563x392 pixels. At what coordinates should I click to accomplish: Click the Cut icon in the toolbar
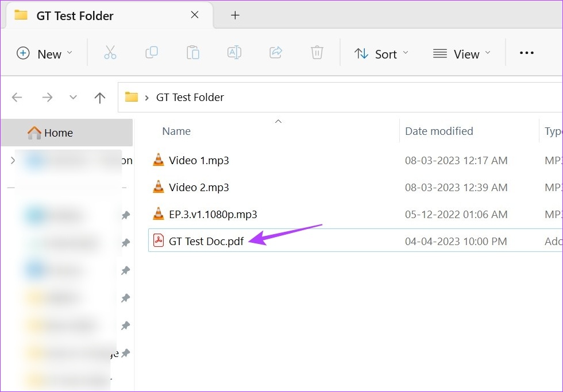[110, 53]
